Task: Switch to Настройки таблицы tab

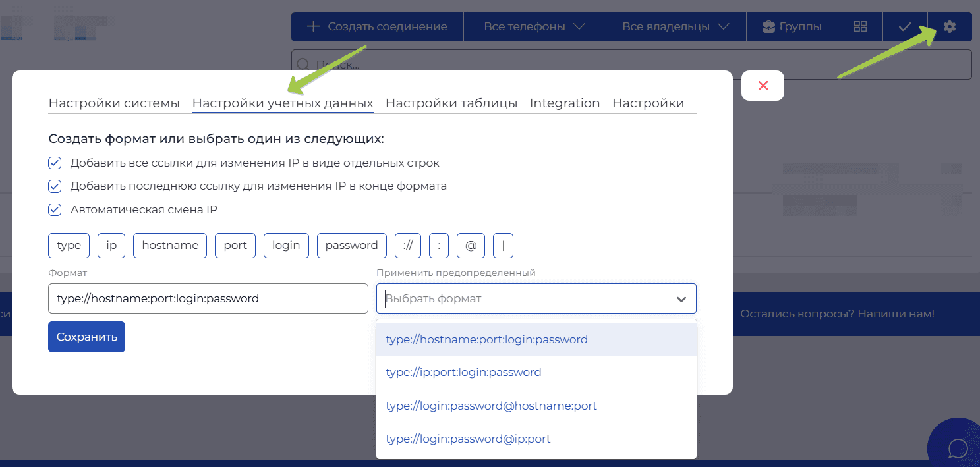Action: (x=451, y=103)
